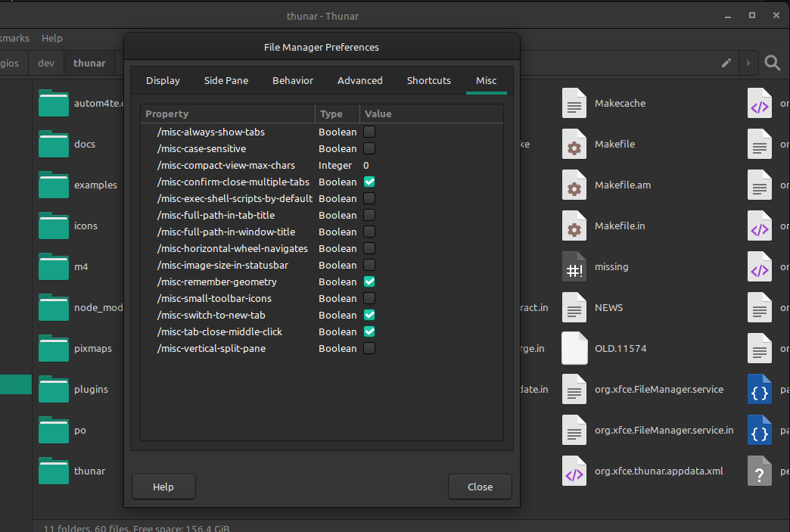Select the Misc tab
790x532 pixels.
(487, 81)
